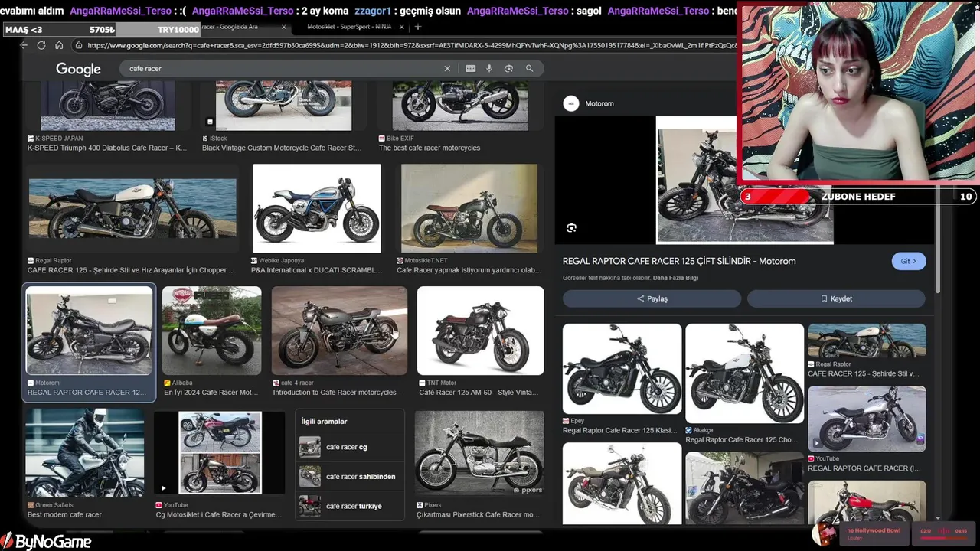Open the Git button in preview panel
This screenshot has height=551, width=980.
click(909, 261)
